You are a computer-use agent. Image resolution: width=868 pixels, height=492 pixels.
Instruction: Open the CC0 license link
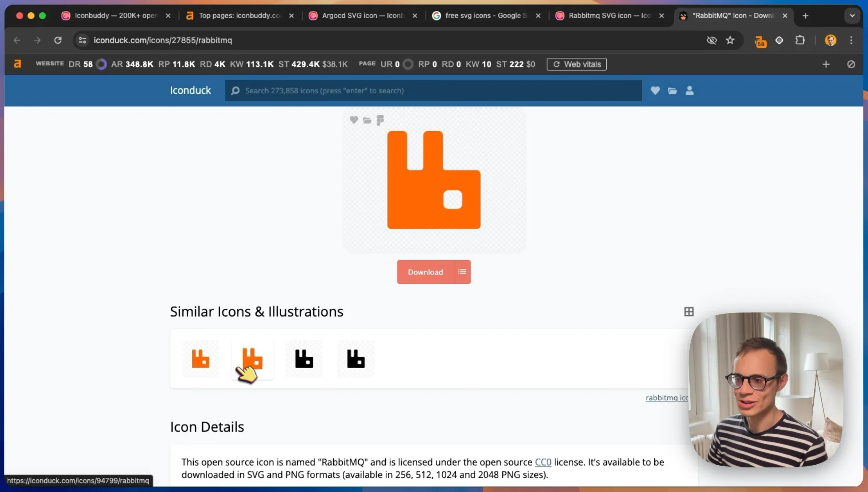click(x=543, y=462)
